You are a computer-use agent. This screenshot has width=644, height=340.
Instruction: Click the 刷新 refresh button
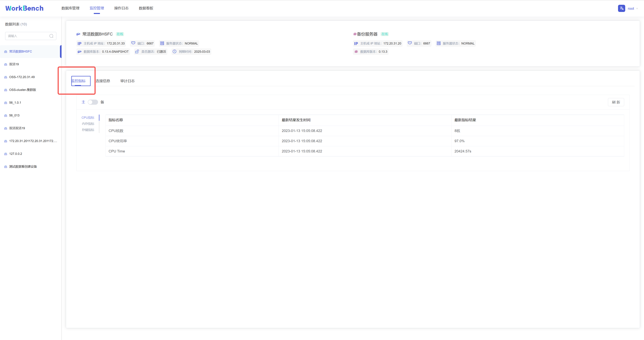coord(616,102)
